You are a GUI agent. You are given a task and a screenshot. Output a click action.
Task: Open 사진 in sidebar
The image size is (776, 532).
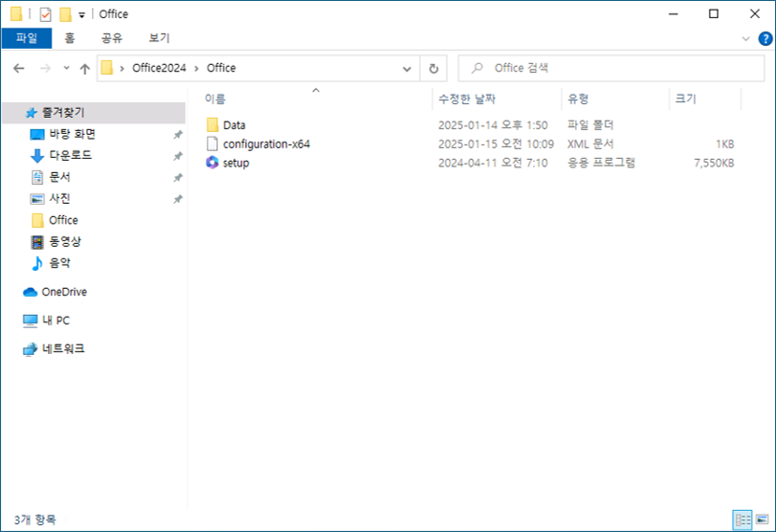pyautogui.click(x=59, y=198)
